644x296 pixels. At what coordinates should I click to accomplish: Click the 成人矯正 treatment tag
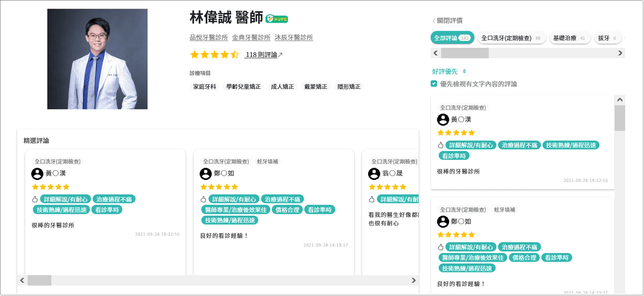click(283, 86)
